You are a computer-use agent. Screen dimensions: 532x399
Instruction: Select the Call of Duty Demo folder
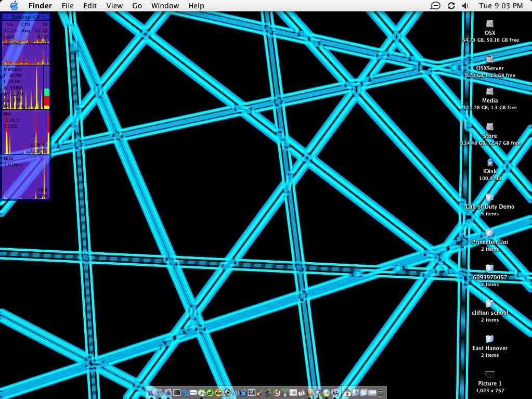[x=489, y=198]
